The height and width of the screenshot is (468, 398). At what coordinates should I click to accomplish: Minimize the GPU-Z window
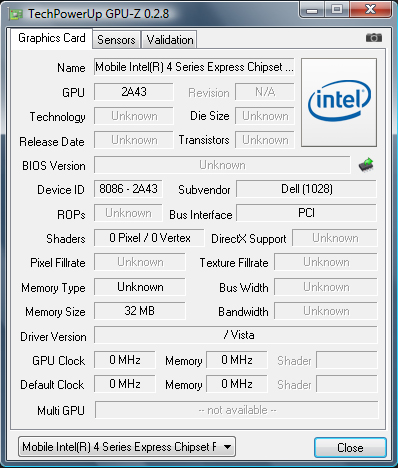pos(312,10)
